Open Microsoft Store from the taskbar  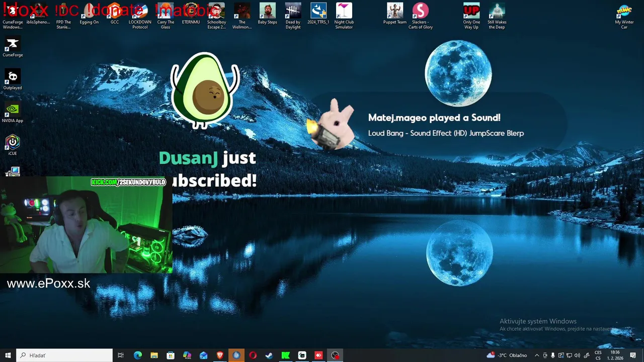tap(171, 355)
